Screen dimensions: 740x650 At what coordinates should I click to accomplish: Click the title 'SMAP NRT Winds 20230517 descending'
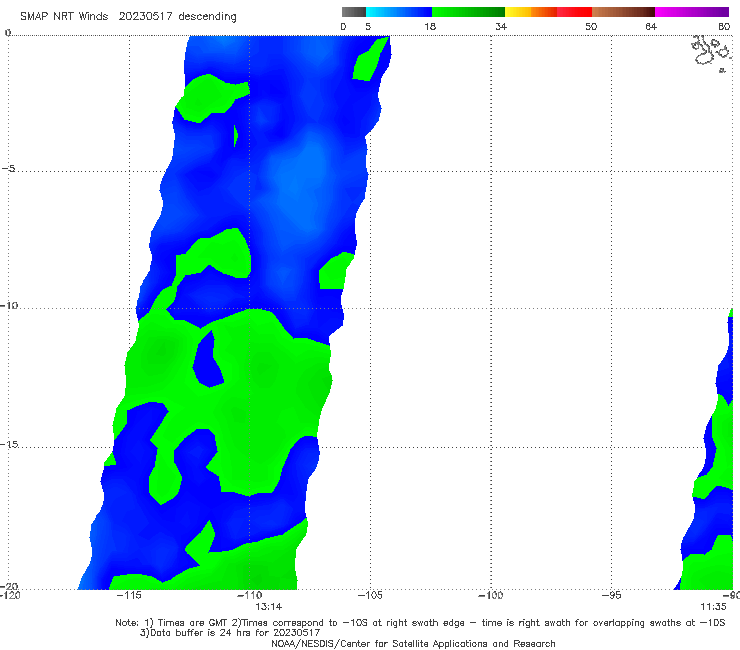click(x=128, y=16)
